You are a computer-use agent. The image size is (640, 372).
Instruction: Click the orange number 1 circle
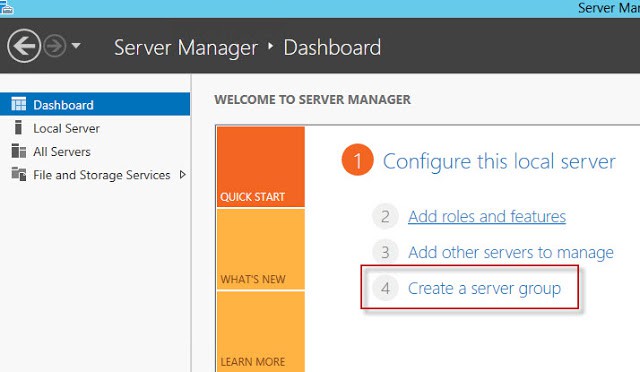pyautogui.click(x=357, y=160)
